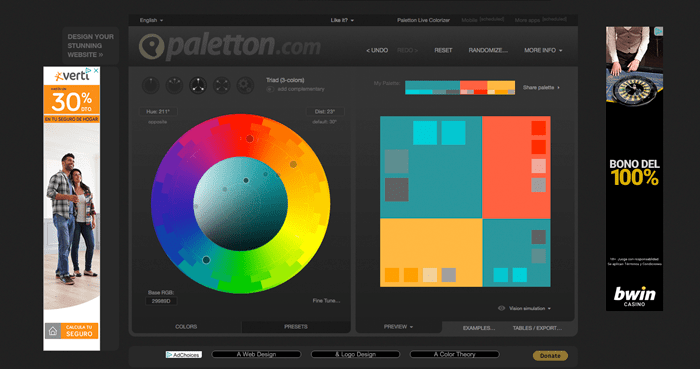Click Design Your Stunning Website link
This screenshot has width=700, height=369.
click(91, 46)
